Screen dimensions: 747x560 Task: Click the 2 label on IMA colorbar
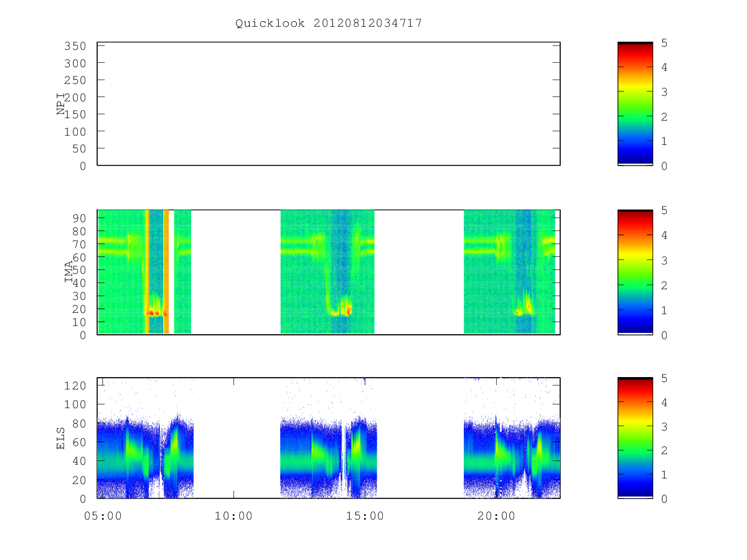click(x=664, y=286)
